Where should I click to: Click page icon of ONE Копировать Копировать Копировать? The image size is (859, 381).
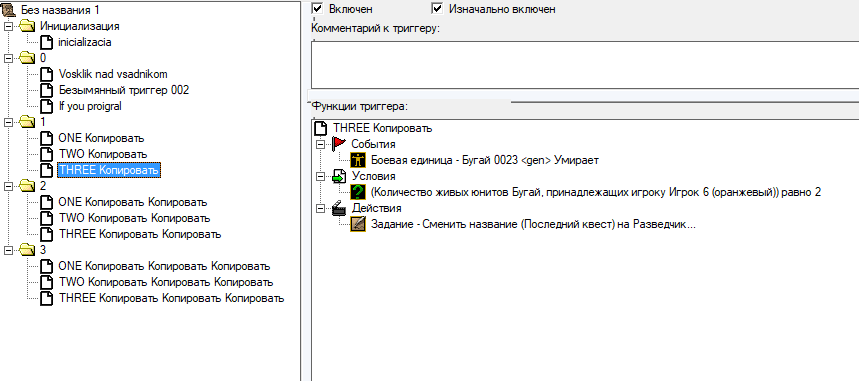click(48, 266)
